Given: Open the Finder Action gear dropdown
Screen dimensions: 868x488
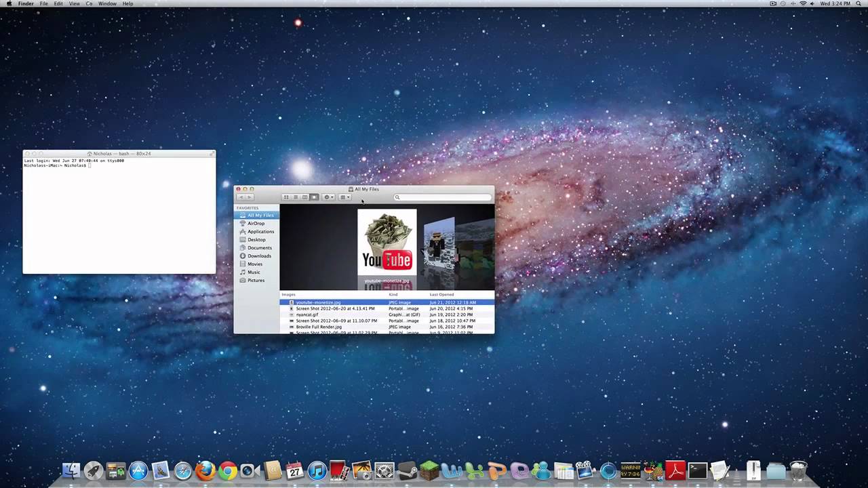Looking at the screenshot, I should click(x=329, y=197).
